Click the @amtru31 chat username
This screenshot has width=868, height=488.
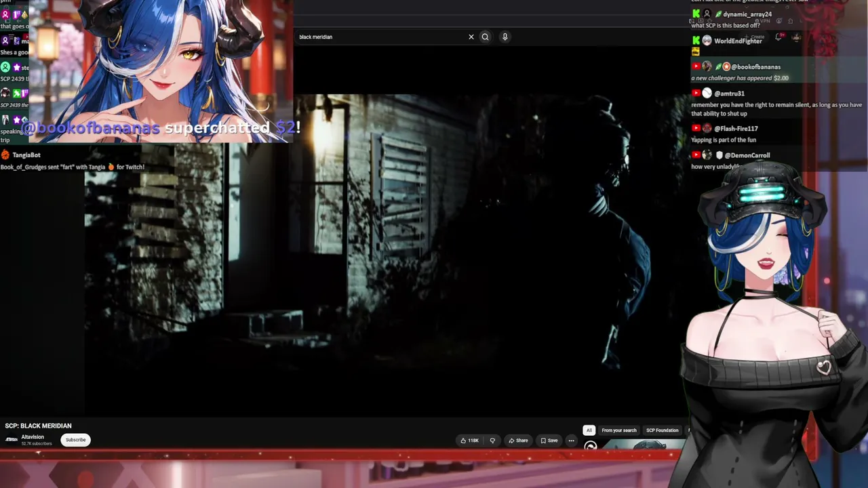[729, 94]
